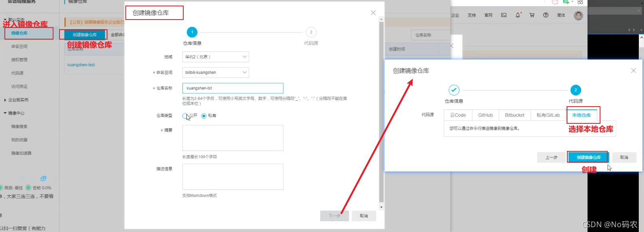Click the 仓库名称 search box on the page
This screenshot has width=644, height=232.
pos(430,35)
